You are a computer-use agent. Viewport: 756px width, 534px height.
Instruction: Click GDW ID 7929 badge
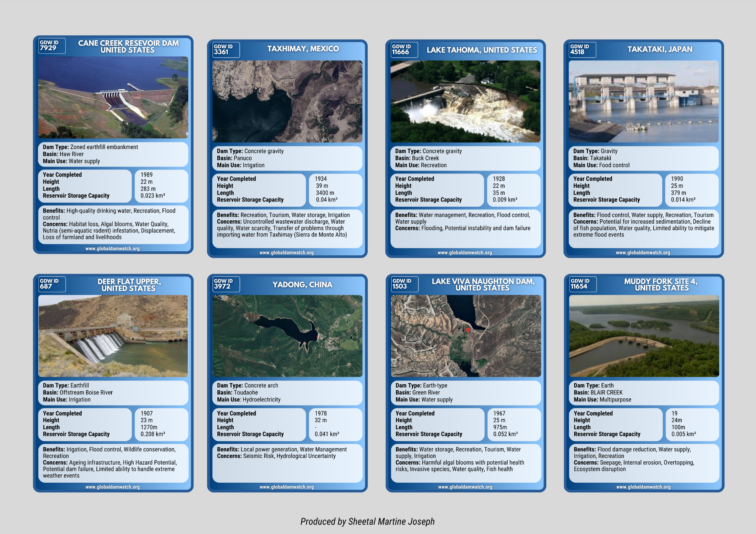pos(52,46)
